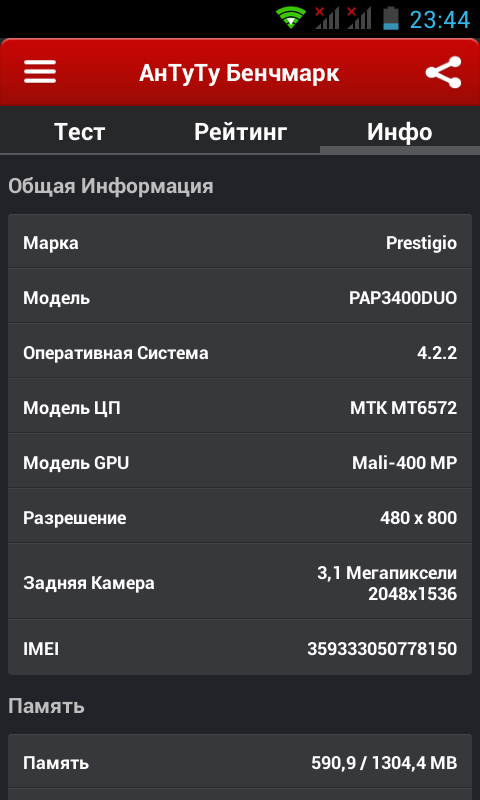Tap the Модель ЦП MT6572 row
This screenshot has height=800, width=480.
point(240,406)
